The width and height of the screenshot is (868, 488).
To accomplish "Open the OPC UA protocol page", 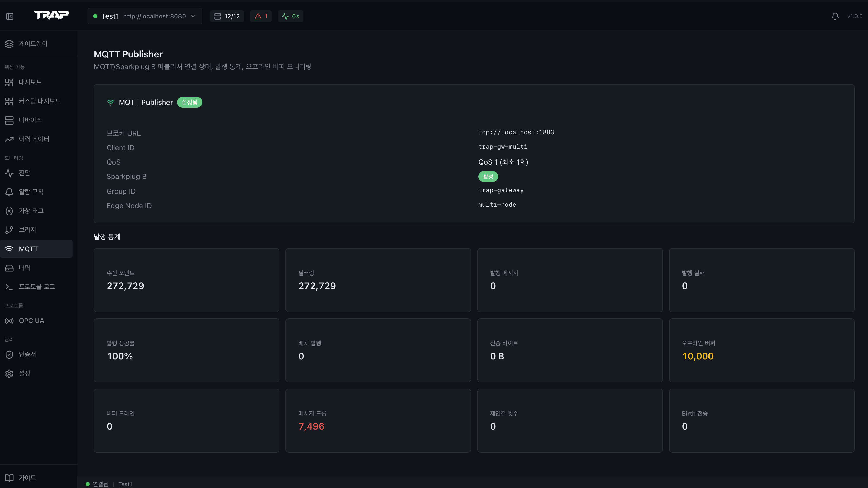I will point(31,320).
